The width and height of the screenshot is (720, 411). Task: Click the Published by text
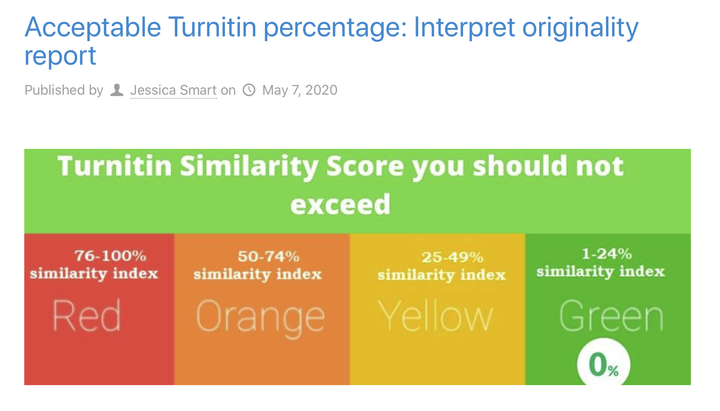point(64,90)
